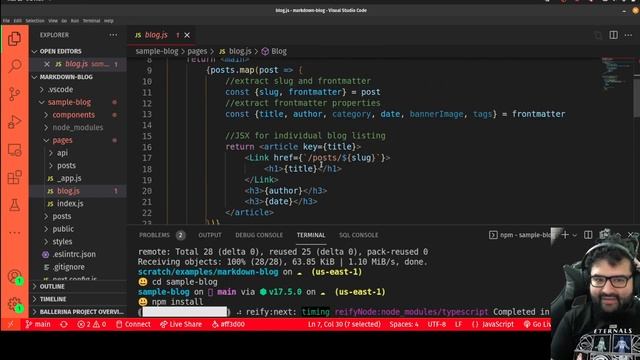Synchronize changes icon in status bar
640x360 pixels.
64,324
